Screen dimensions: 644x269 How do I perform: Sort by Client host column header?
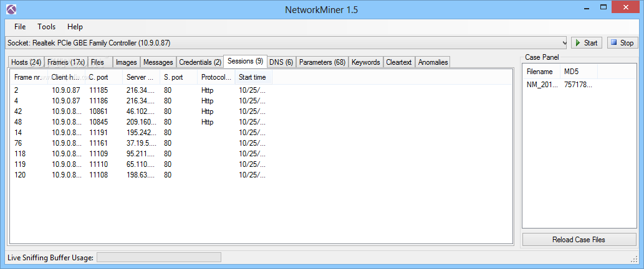pos(67,77)
